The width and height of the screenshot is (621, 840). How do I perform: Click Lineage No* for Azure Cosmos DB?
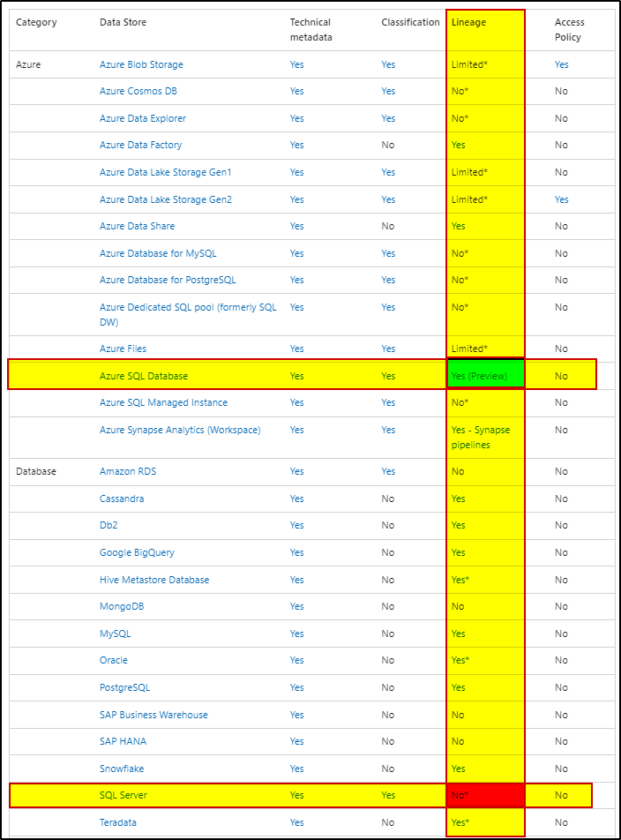[x=460, y=91]
